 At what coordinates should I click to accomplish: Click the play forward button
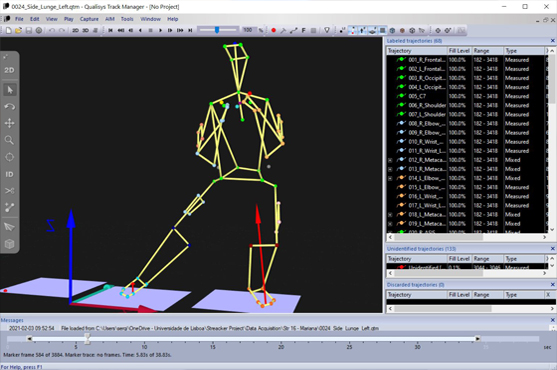[x=160, y=31]
